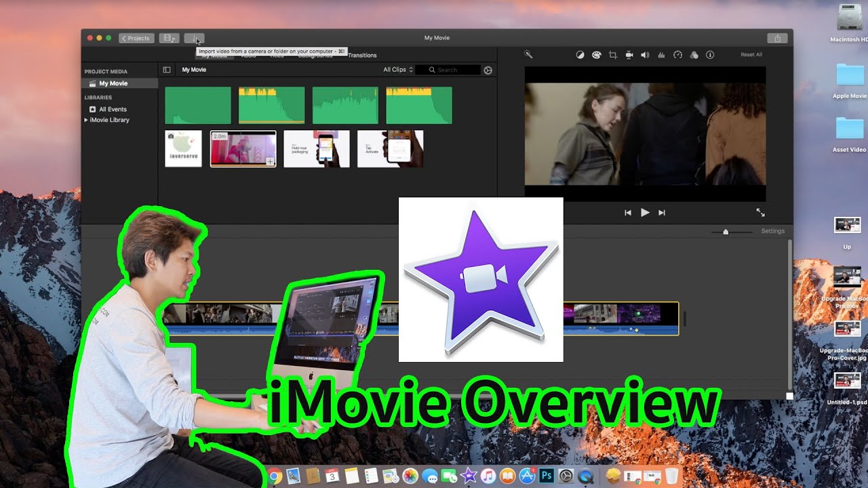Select the first green audio waveform clip
This screenshot has height=488, width=868.
[198, 105]
